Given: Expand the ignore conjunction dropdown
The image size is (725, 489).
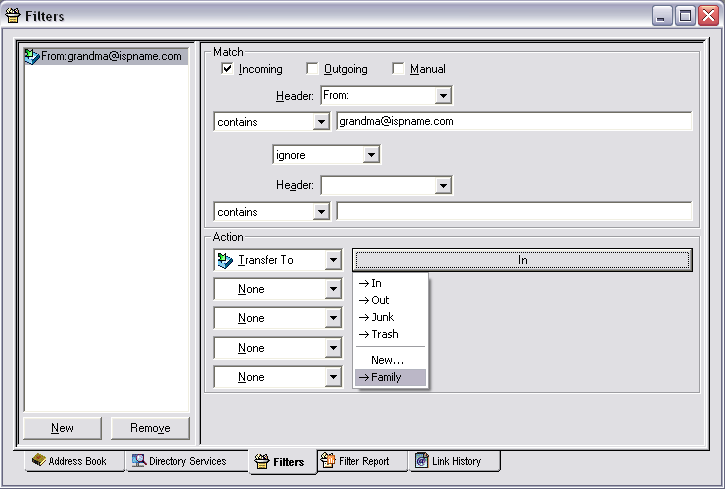Looking at the screenshot, I should tap(371, 156).
